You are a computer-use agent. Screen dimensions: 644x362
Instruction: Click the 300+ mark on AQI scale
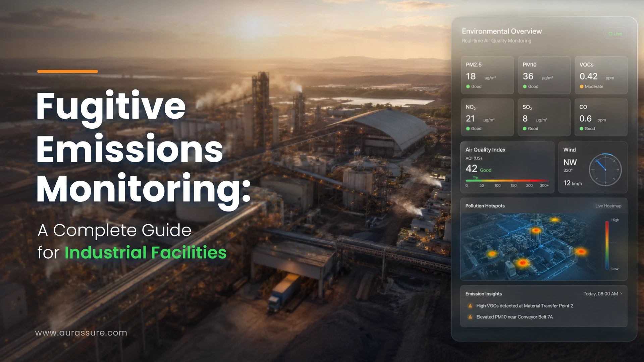pos(544,185)
